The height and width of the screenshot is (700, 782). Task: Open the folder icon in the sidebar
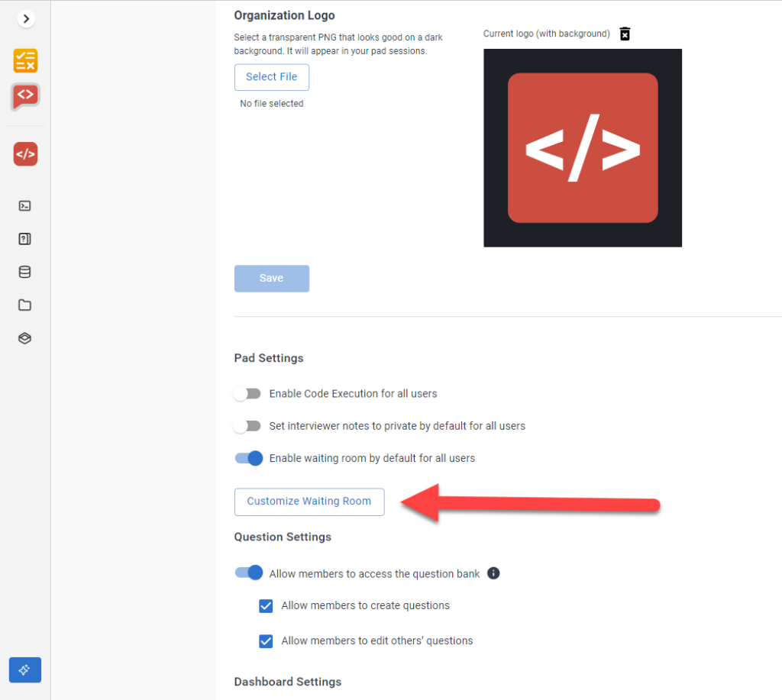click(24, 305)
